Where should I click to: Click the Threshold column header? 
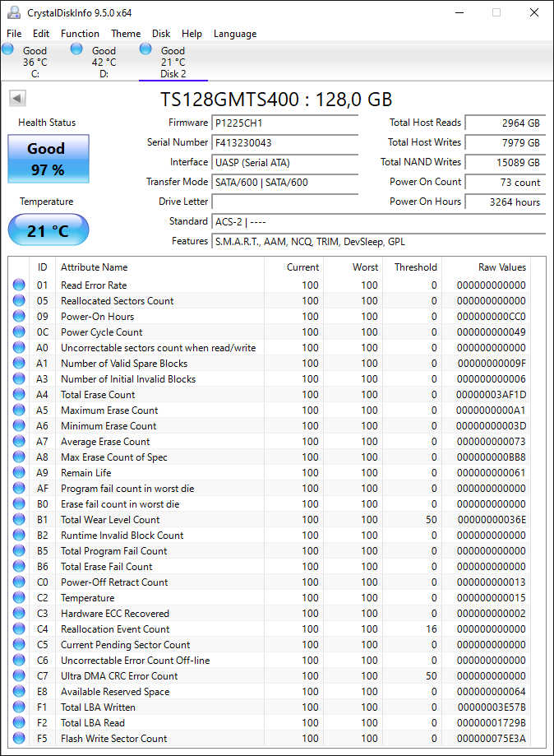[412, 267]
